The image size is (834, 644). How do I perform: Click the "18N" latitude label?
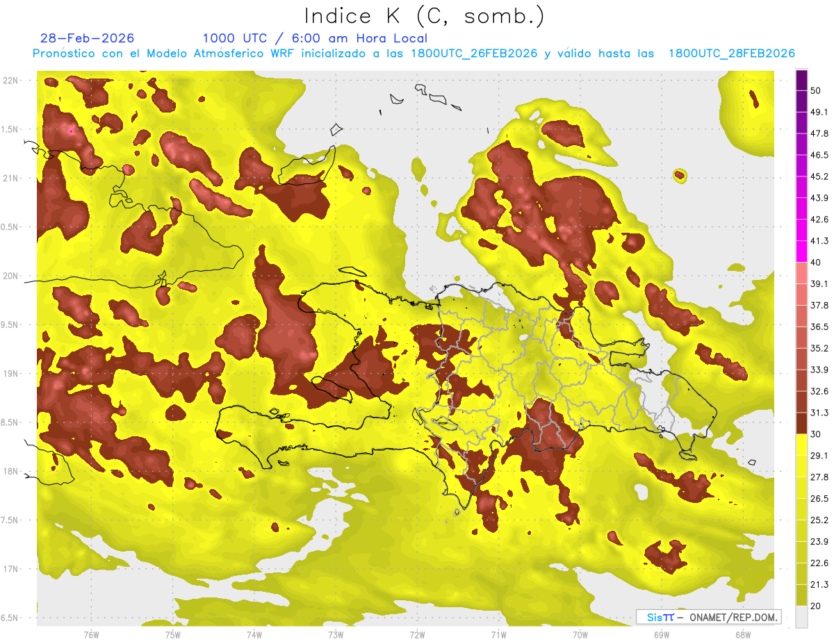click(x=10, y=471)
